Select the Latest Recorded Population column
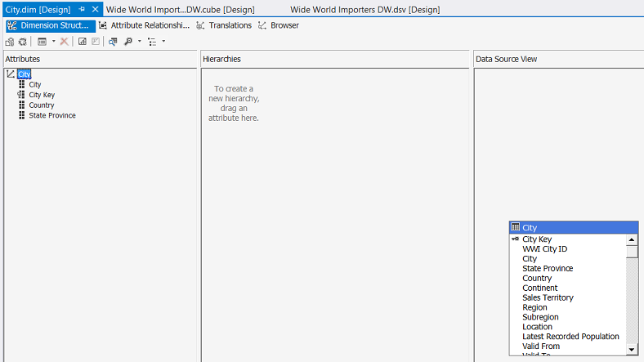 (x=570, y=337)
